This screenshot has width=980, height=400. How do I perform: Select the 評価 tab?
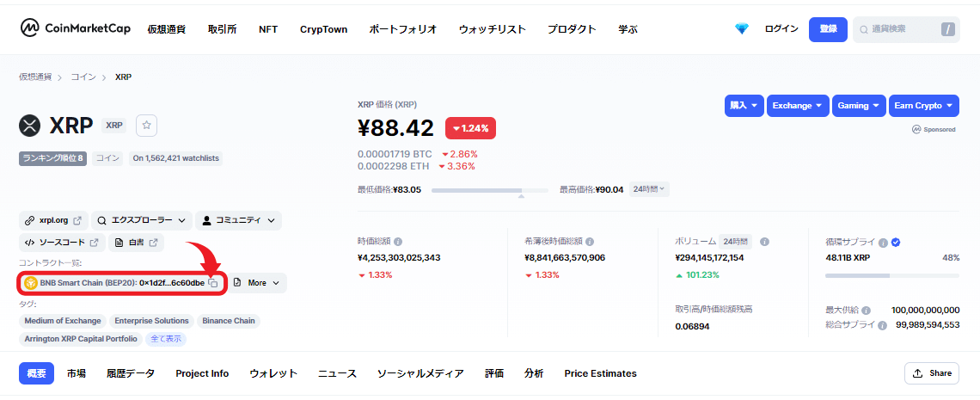coord(493,373)
